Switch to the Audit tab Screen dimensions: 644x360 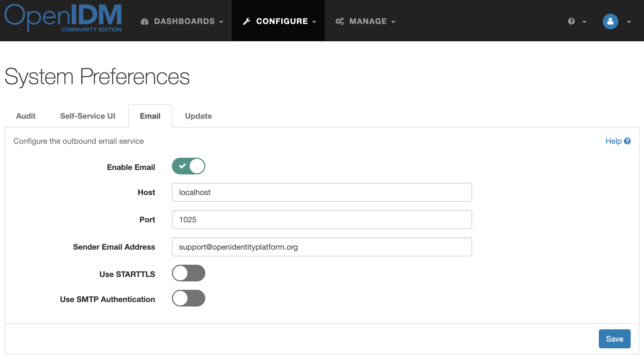click(x=26, y=116)
